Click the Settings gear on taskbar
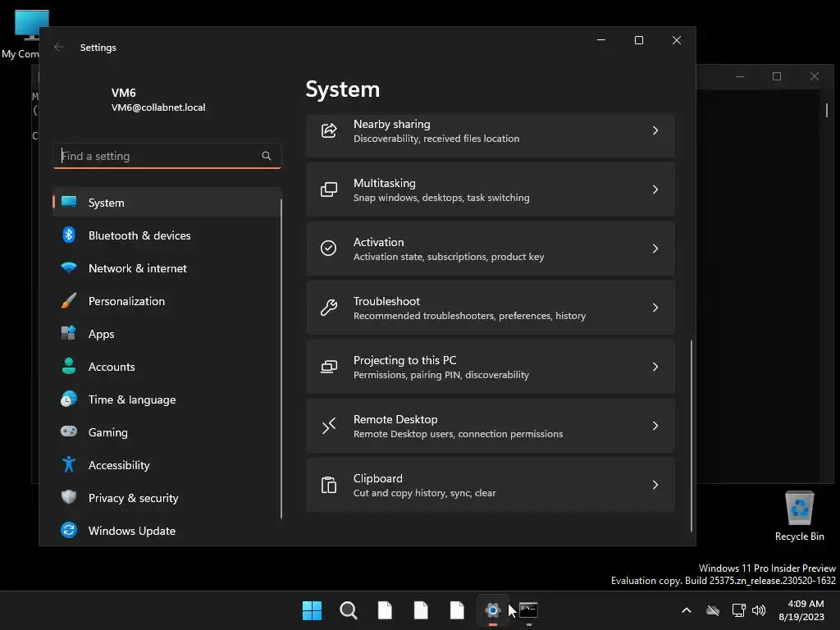Screen dimensions: 840x630 (x=492, y=610)
